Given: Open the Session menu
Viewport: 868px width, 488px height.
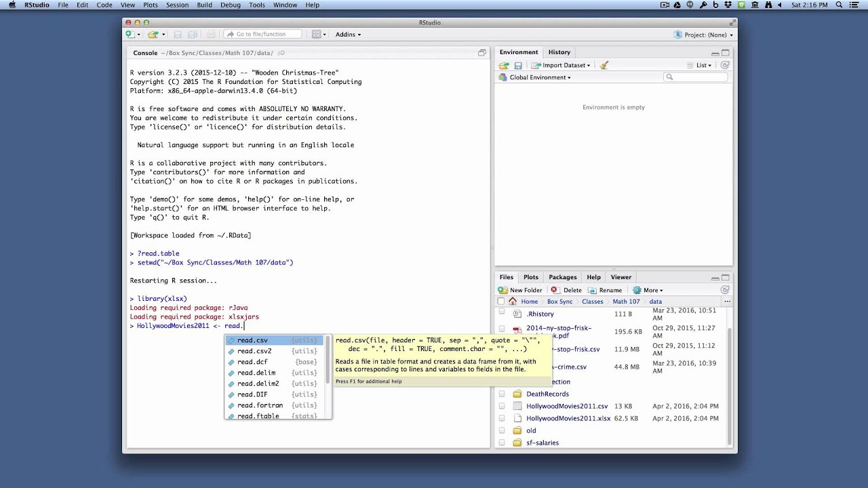Looking at the screenshot, I should 177,5.
